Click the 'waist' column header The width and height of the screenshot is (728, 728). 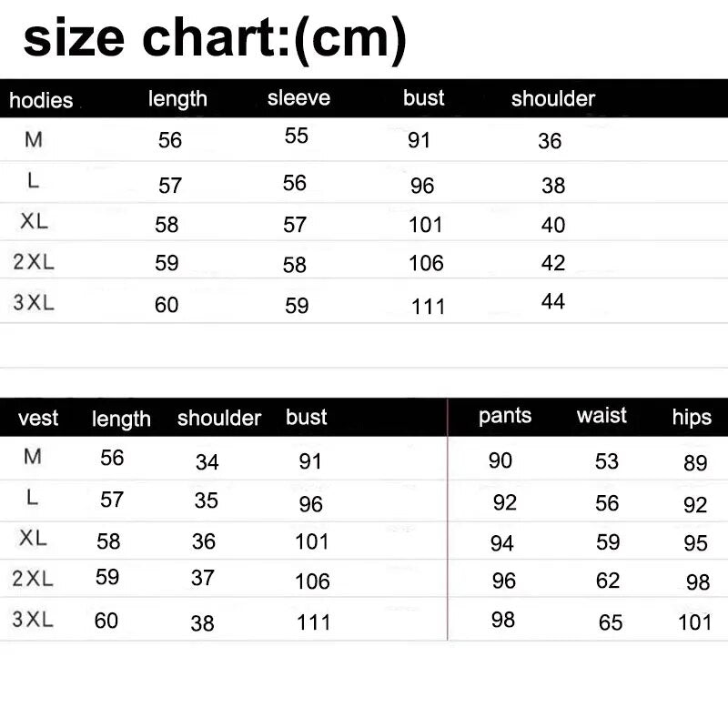(x=602, y=416)
